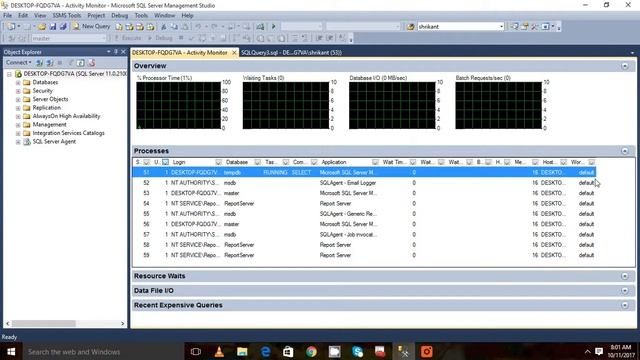Click the Save All icon in the toolbar
The image size is (640, 360).
click(x=63, y=27)
